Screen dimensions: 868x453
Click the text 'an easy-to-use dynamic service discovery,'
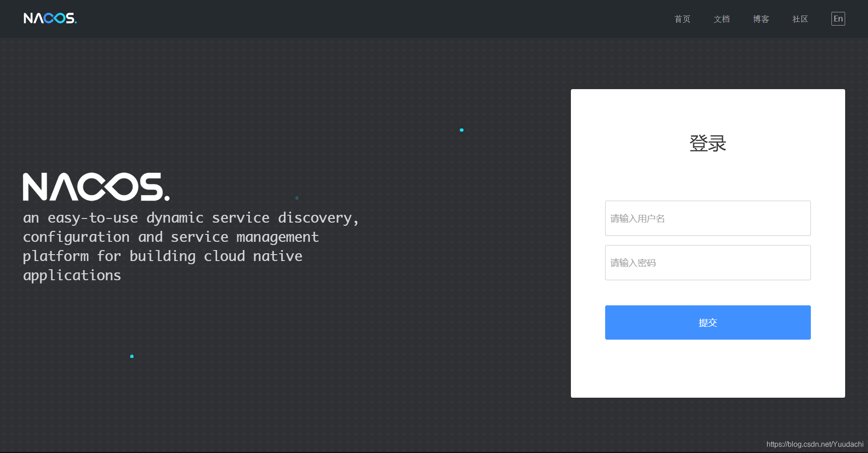point(191,218)
